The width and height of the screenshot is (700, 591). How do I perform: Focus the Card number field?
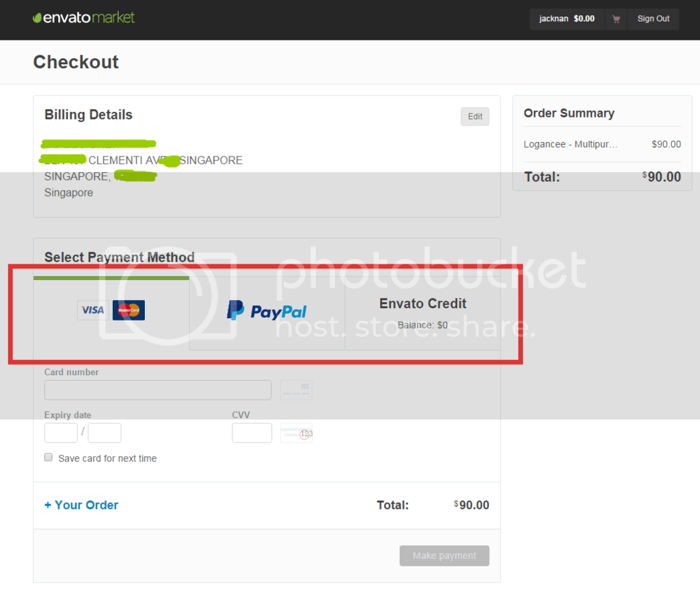point(157,390)
